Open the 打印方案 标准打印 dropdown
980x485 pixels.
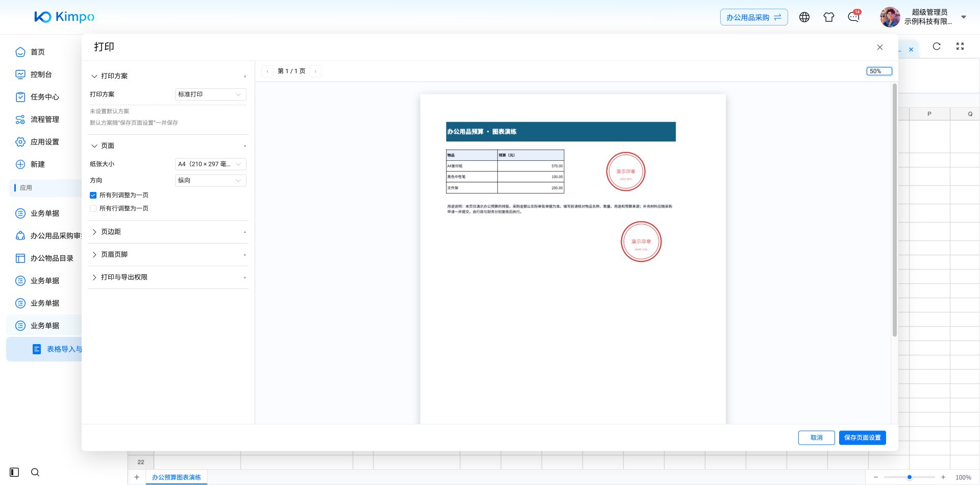coord(210,94)
